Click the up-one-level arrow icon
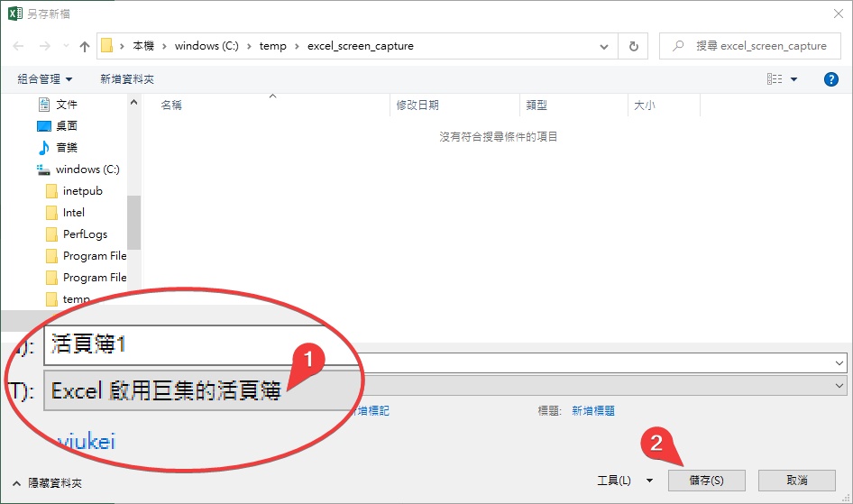853x504 pixels. pyautogui.click(x=85, y=46)
